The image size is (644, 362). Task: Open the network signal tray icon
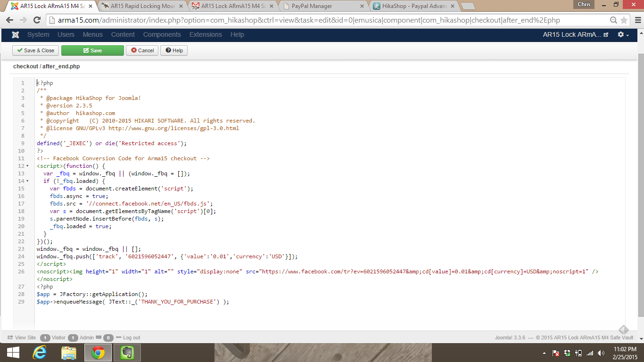coord(590,353)
